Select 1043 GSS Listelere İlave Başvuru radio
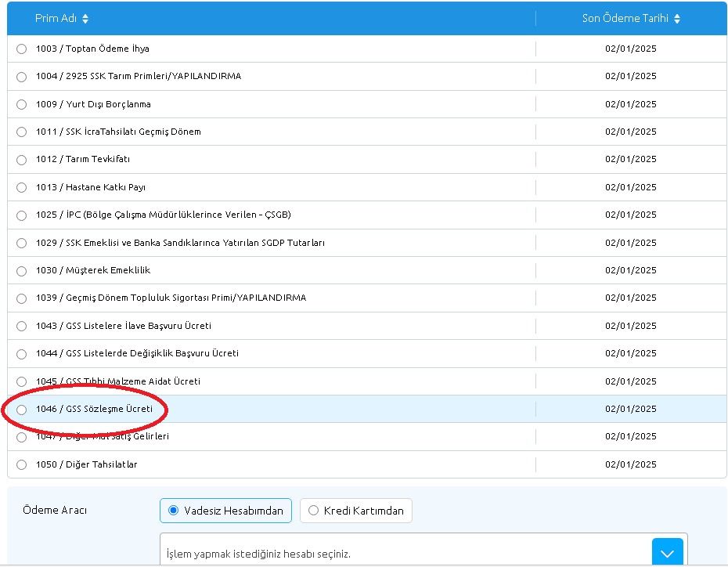Viewport: 728px width, 567px height. tap(22, 327)
